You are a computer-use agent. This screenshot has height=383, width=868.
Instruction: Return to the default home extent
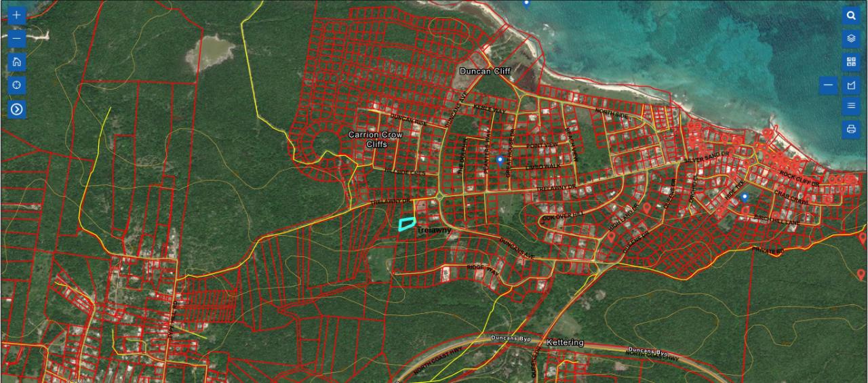[x=17, y=62]
